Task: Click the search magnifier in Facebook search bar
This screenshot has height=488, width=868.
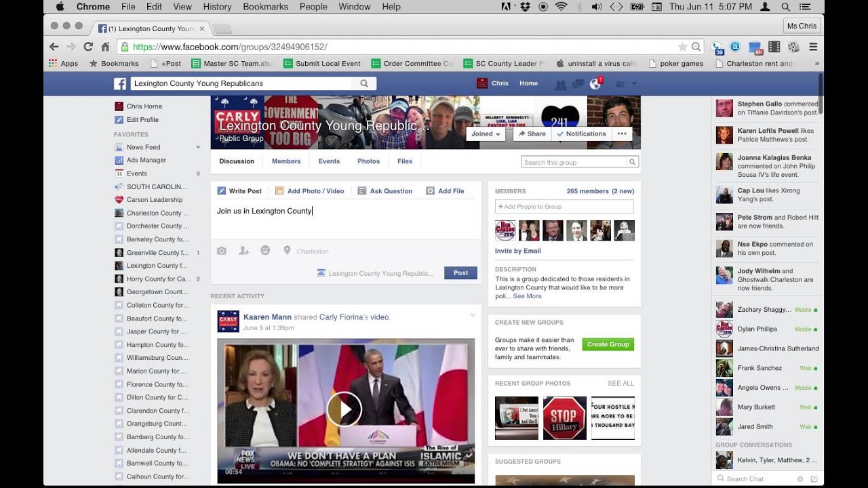Action: click(364, 83)
